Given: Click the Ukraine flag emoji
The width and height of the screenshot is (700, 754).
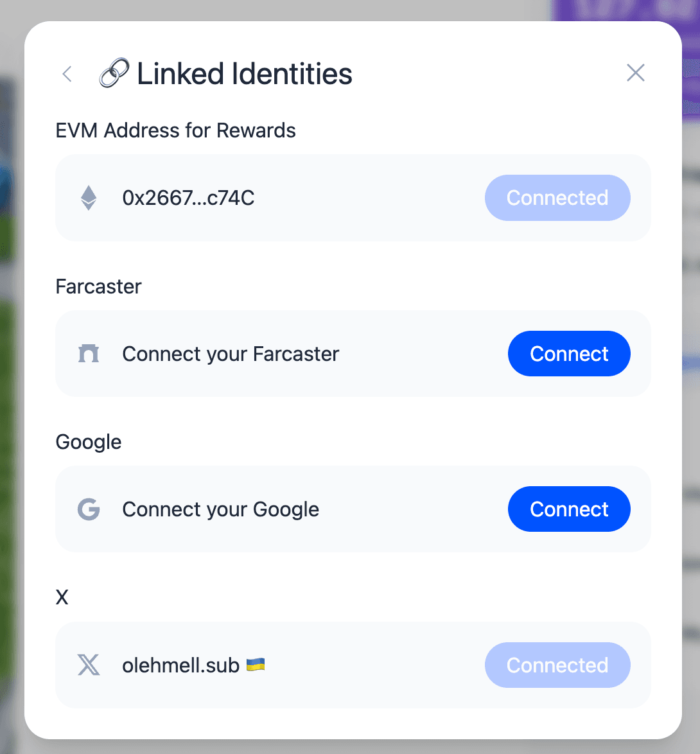Looking at the screenshot, I should click(256, 665).
